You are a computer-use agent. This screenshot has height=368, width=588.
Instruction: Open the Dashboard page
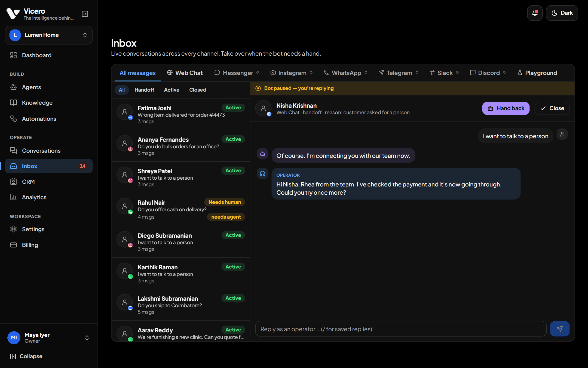click(x=49, y=55)
